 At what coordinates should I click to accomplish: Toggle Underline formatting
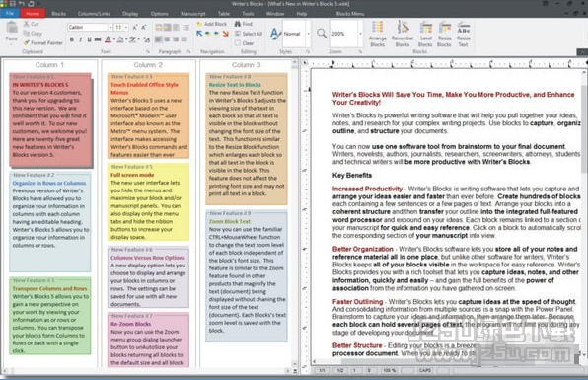click(89, 39)
